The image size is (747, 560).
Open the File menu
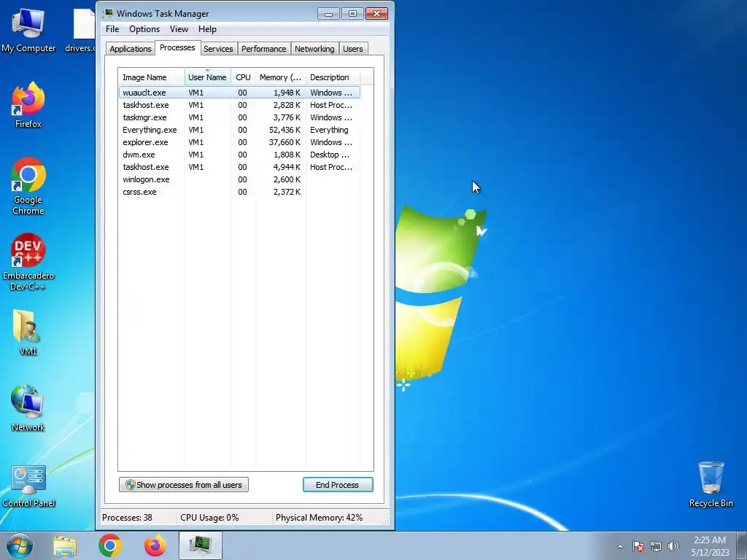click(x=112, y=29)
